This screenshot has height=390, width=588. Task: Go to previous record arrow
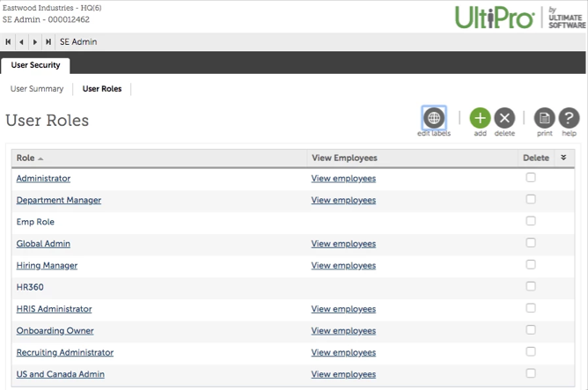pyautogui.click(x=22, y=41)
